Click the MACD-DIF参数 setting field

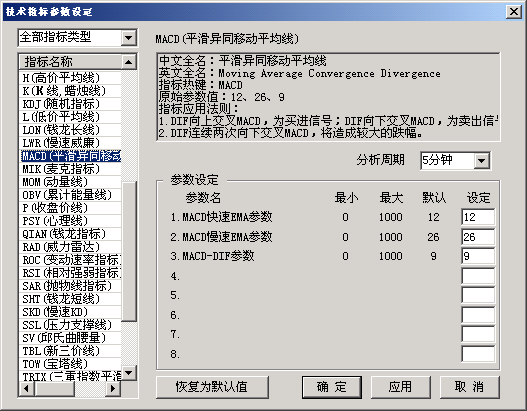pos(478,256)
